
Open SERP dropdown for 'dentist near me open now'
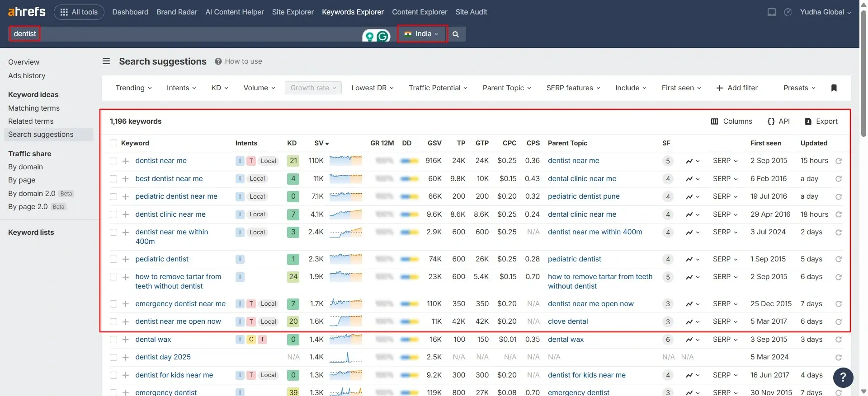[725, 321]
